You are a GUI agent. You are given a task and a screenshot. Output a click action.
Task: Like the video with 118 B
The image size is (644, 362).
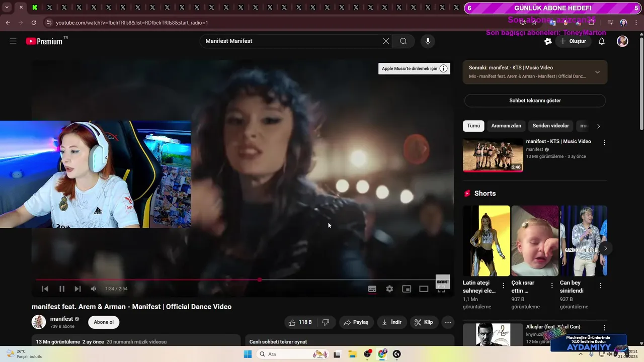click(300, 322)
